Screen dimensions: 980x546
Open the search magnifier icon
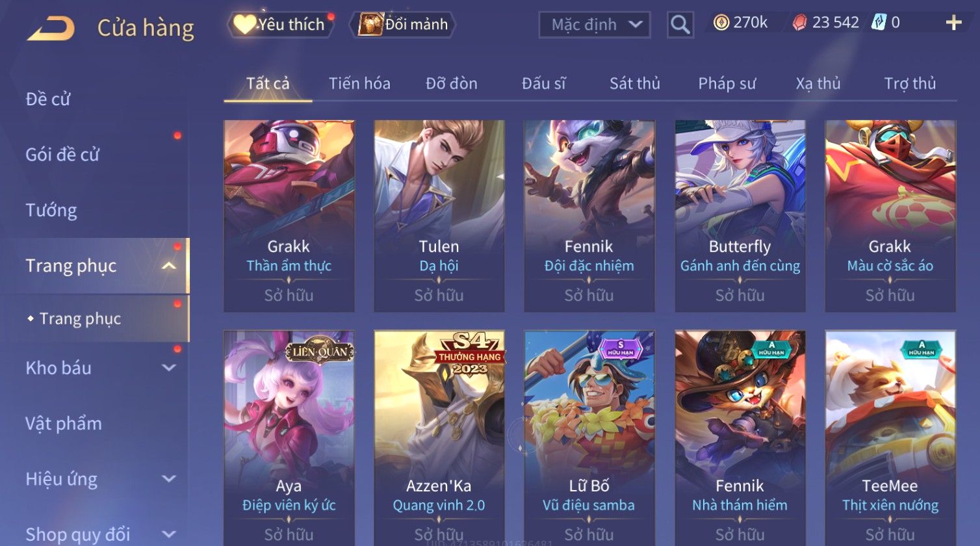(x=680, y=25)
